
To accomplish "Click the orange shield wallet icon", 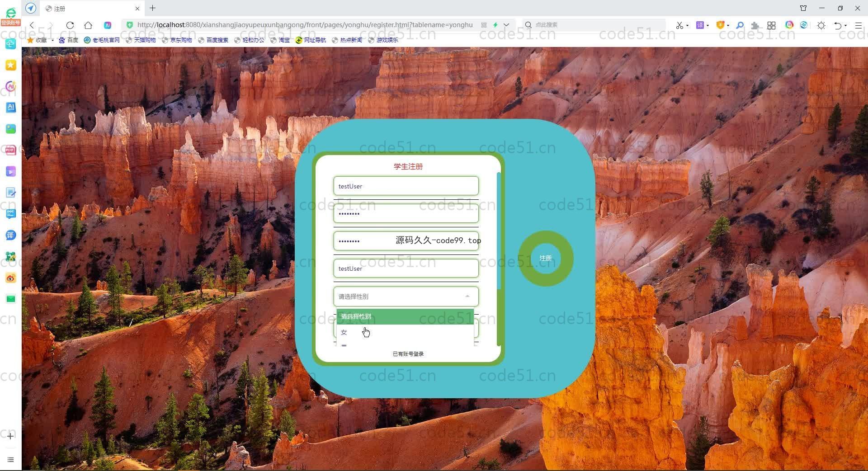I will (x=720, y=25).
